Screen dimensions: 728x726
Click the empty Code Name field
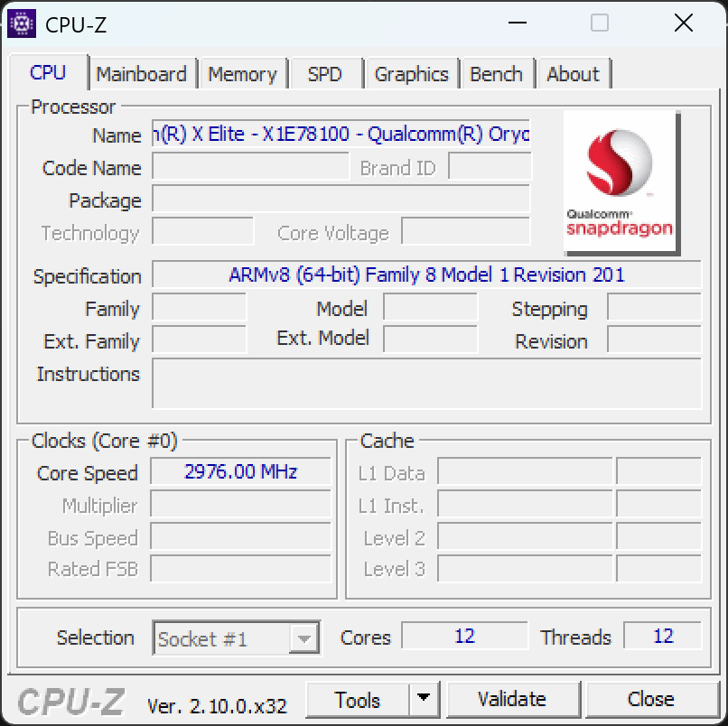pos(250,167)
